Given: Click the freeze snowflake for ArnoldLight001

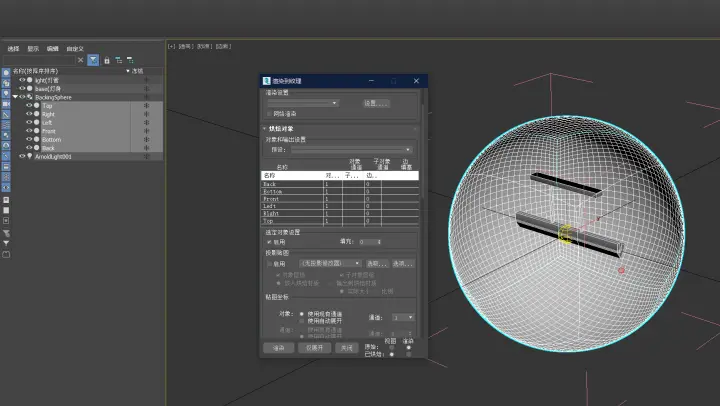Looking at the screenshot, I should click(146, 157).
